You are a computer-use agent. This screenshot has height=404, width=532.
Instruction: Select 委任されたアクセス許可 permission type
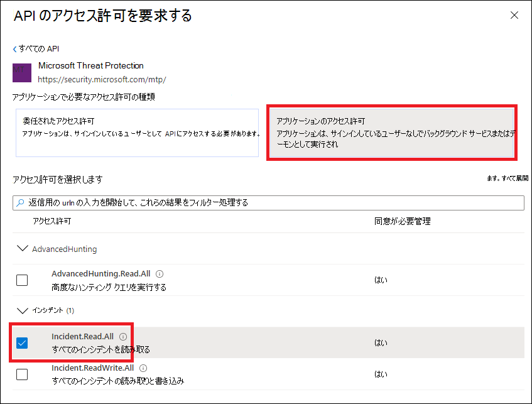coord(137,132)
